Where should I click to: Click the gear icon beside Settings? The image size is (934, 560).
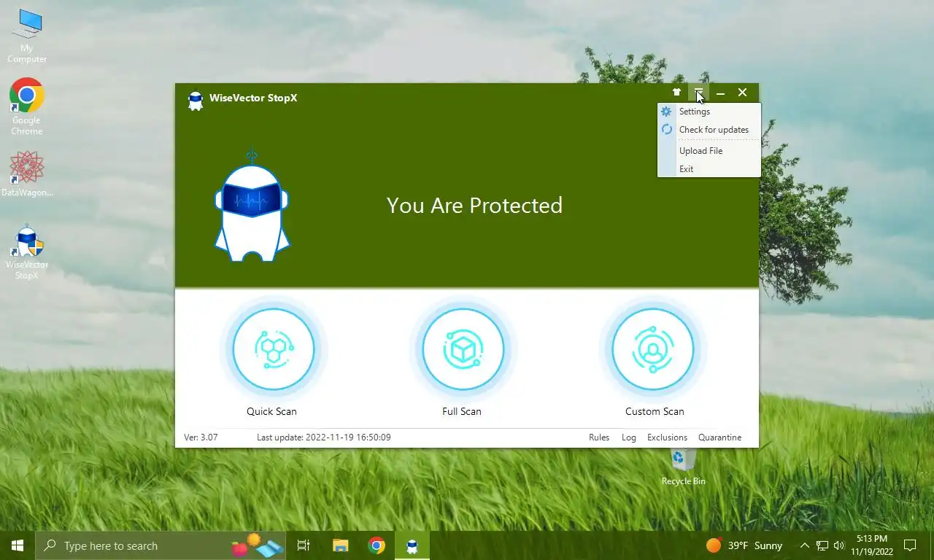(x=666, y=112)
